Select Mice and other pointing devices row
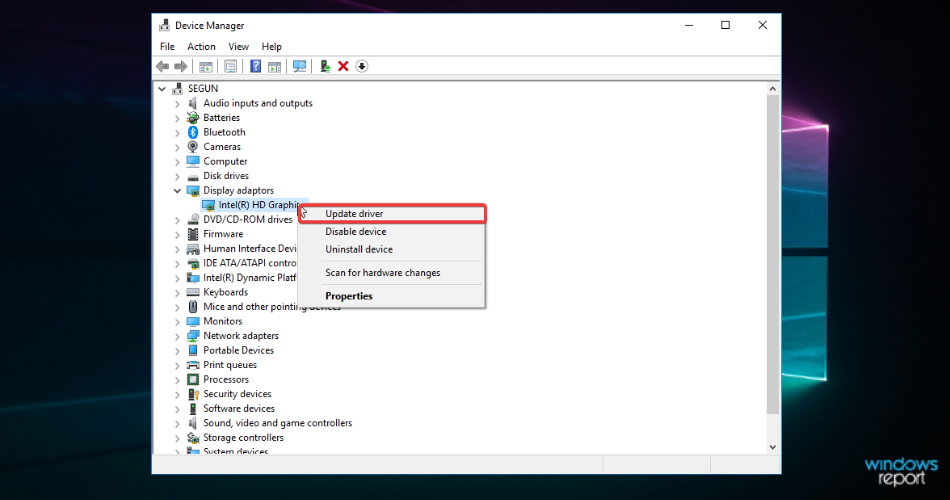950x500 pixels. [264, 307]
